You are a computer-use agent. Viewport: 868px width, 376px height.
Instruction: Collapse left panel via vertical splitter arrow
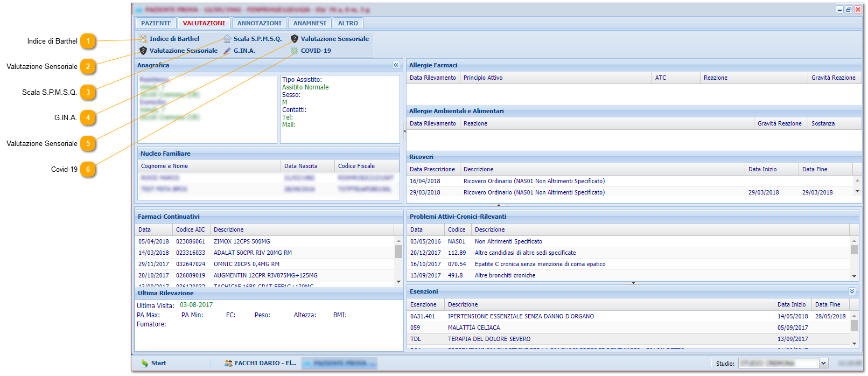coord(404,131)
